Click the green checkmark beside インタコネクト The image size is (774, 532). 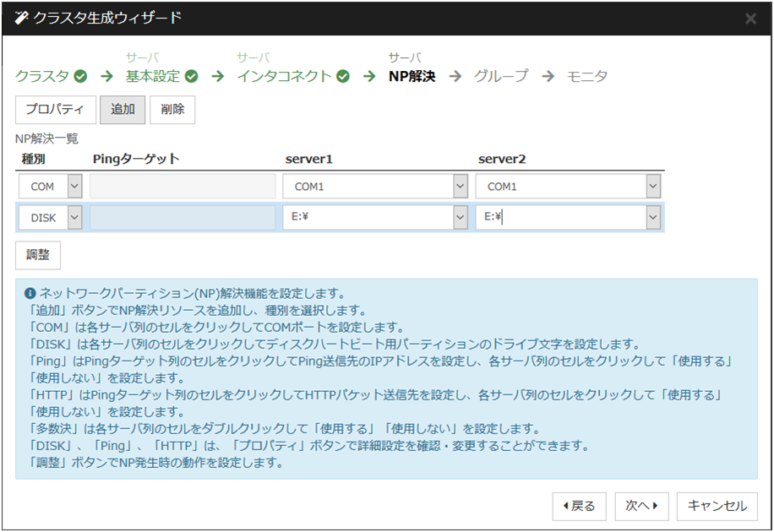tap(342, 77)
